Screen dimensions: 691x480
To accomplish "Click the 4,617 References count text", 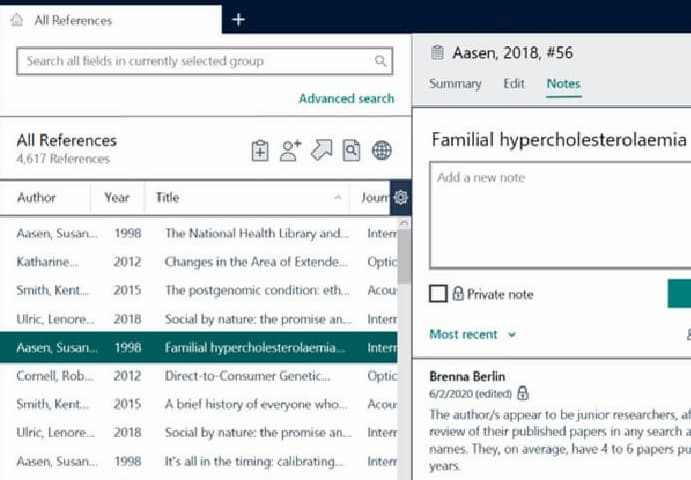I will (63, 159).
